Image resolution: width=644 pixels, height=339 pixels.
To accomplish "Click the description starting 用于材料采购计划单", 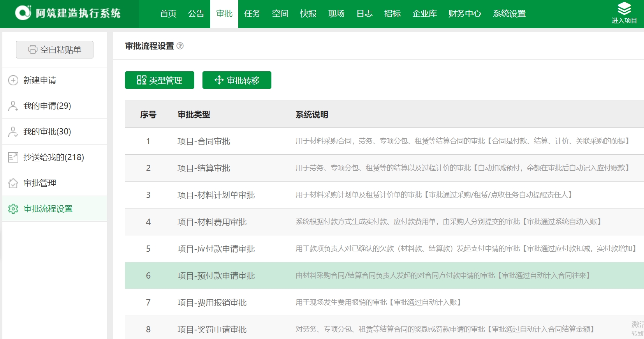I will pos(434,195).
